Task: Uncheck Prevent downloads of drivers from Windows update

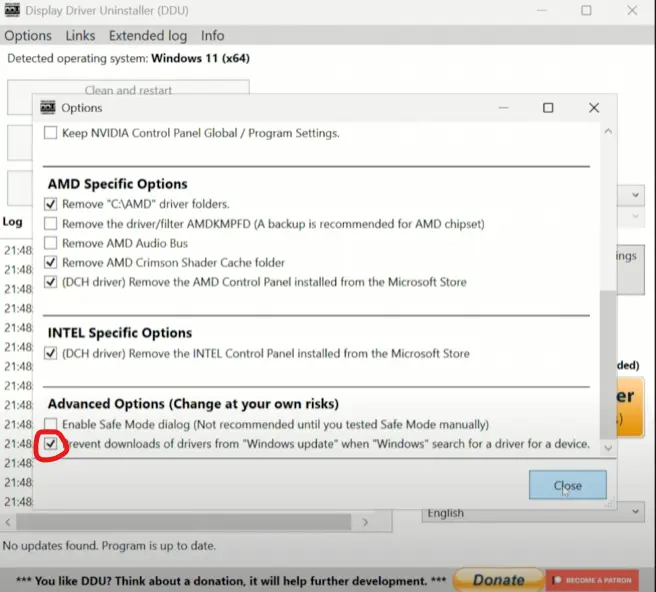Action: pyautogui.click(x=51, y=443)
